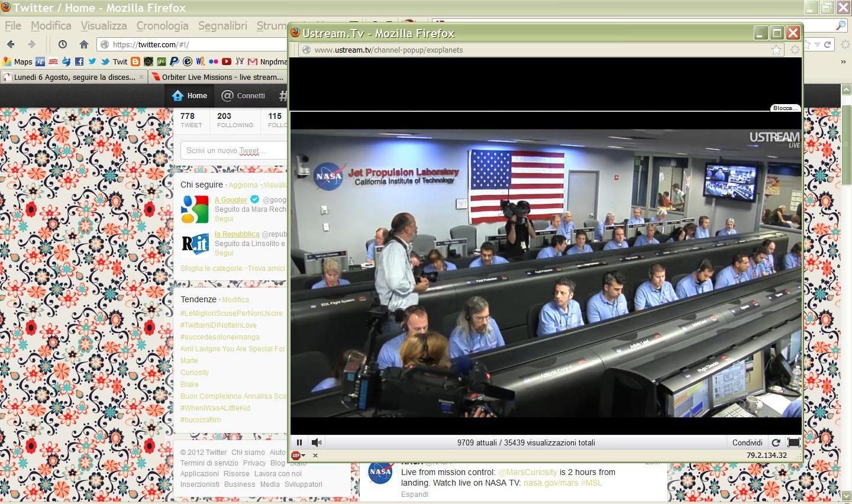Viewport: 852px width, 504px height.
Task: Open Connetti tab on Twitter
Action: (243, 96)
